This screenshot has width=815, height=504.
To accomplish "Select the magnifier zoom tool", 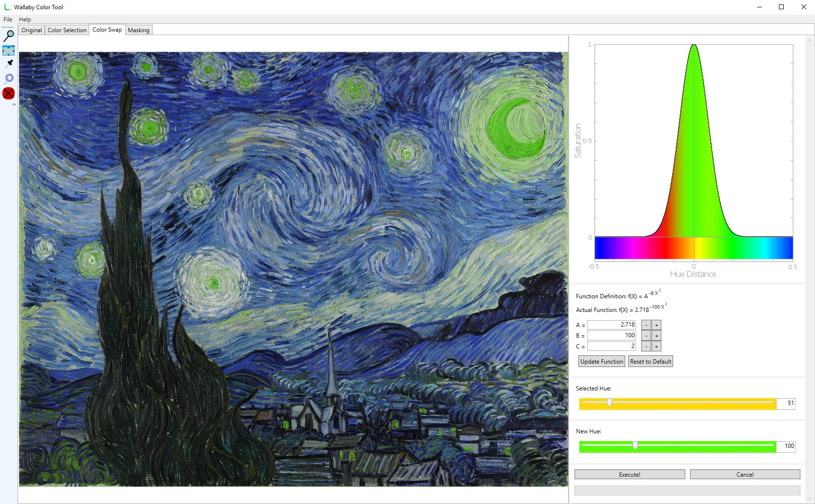I will tap(9, 36).
